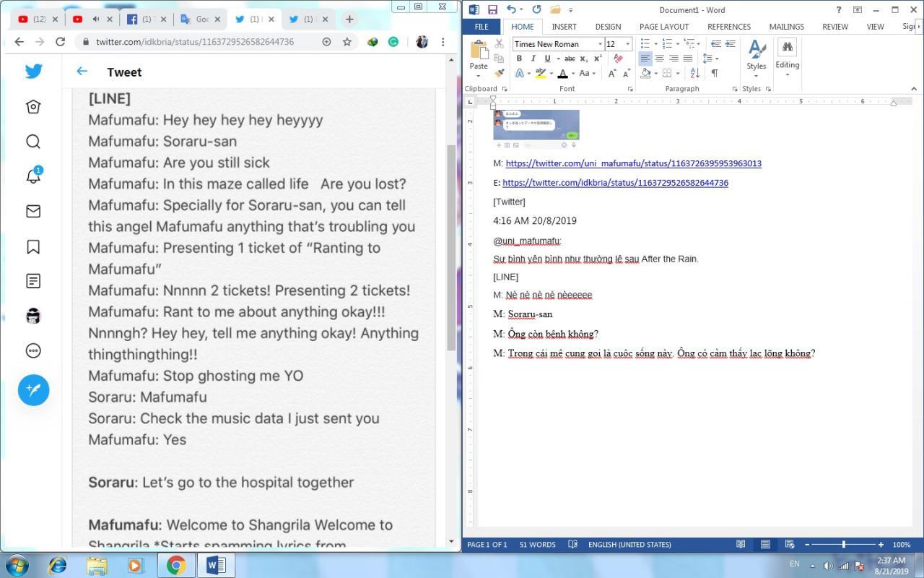Click the Chrome address bar URL
Screen dimensions: 924x578
tap(195, 42)
